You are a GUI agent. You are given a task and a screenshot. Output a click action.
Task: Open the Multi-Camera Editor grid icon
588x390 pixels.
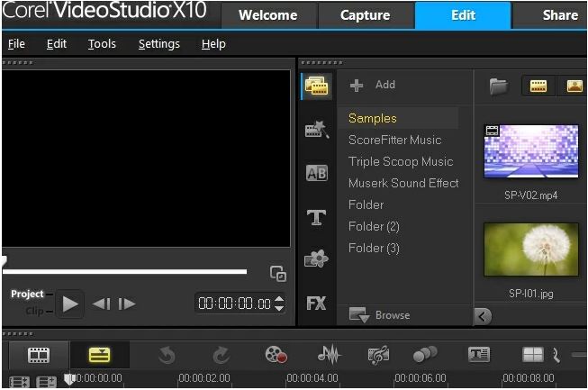[x=533, y=354]
